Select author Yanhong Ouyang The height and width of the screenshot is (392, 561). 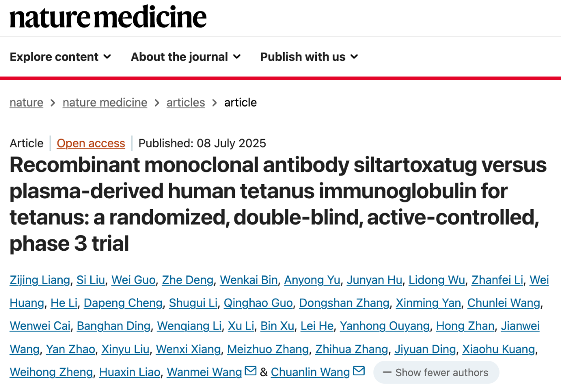tap(385, 326)
